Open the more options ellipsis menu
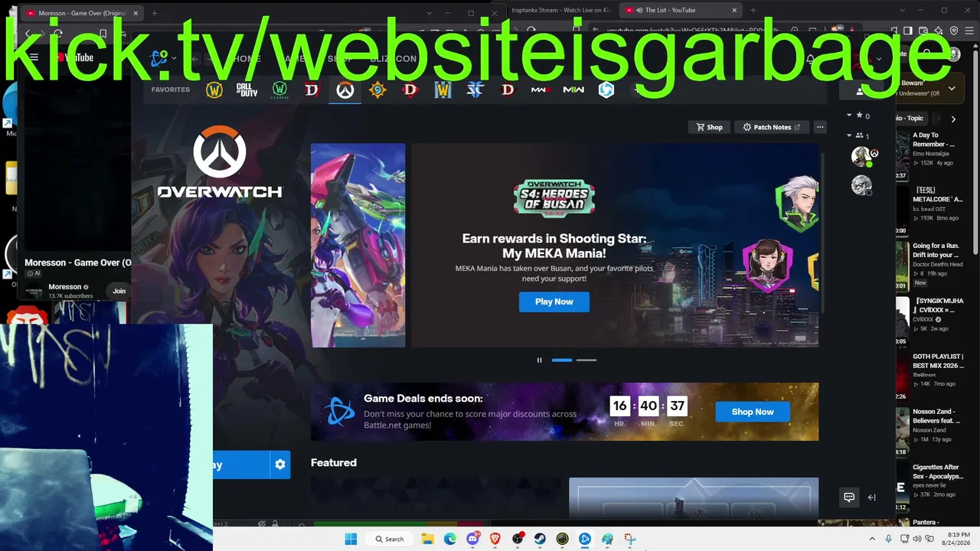Image resolution: width=980 pixels, height=551 pixels. tap(820, 127)
